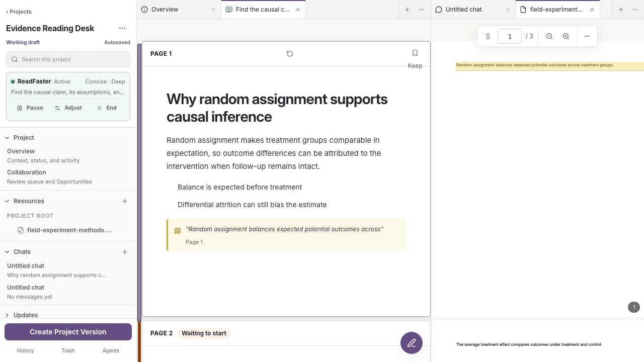The height and width of the screenshot is (362, 644).
Task: Bookmark Page 1 with the Keep icon
Action: point(415,53)
